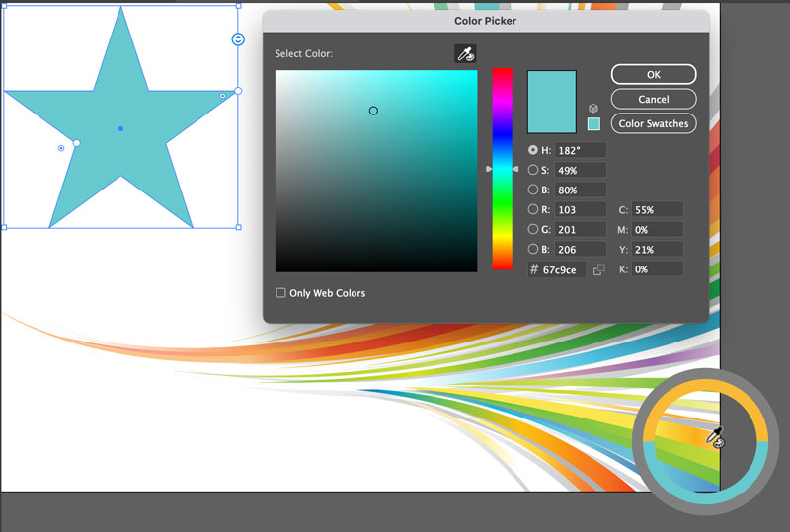This screenshot has height=532, width=790.
Task: Click inside the large color selection field
Action: tap(375, 170)
